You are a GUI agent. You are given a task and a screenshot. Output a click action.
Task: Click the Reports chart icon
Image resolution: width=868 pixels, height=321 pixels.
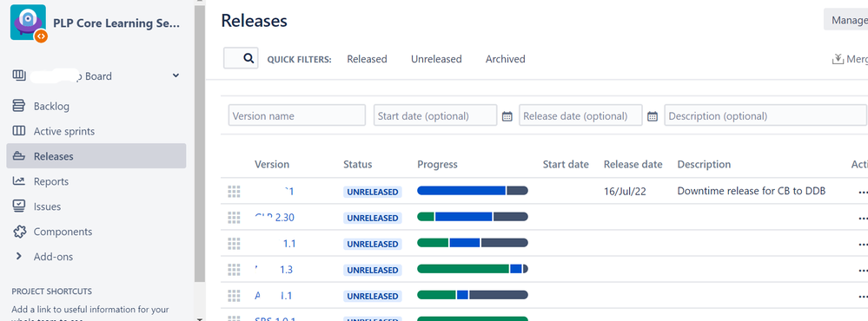(x=19, y=181)
